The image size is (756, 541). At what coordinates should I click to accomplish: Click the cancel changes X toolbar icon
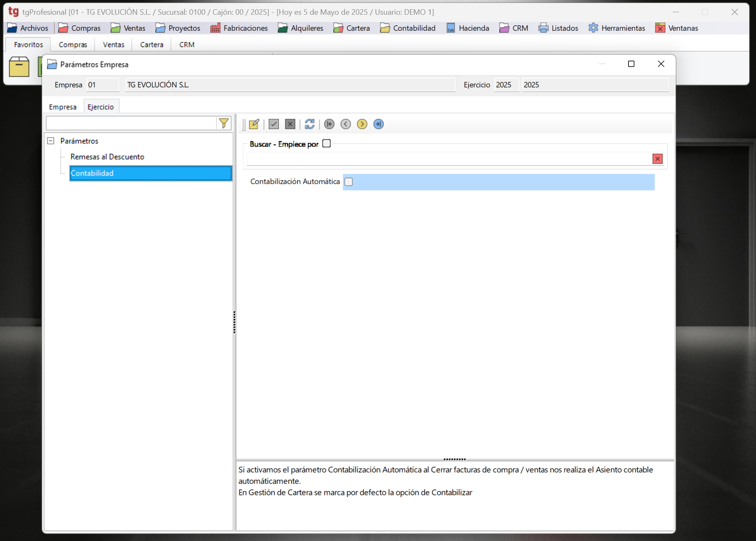pyautogui.click(x=290, y=124)
